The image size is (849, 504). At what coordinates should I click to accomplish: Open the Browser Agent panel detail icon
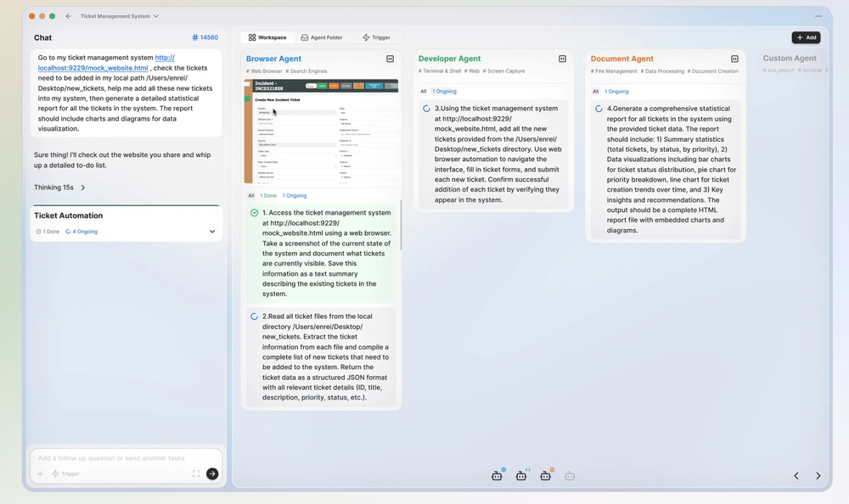click(x=390, y=59)
